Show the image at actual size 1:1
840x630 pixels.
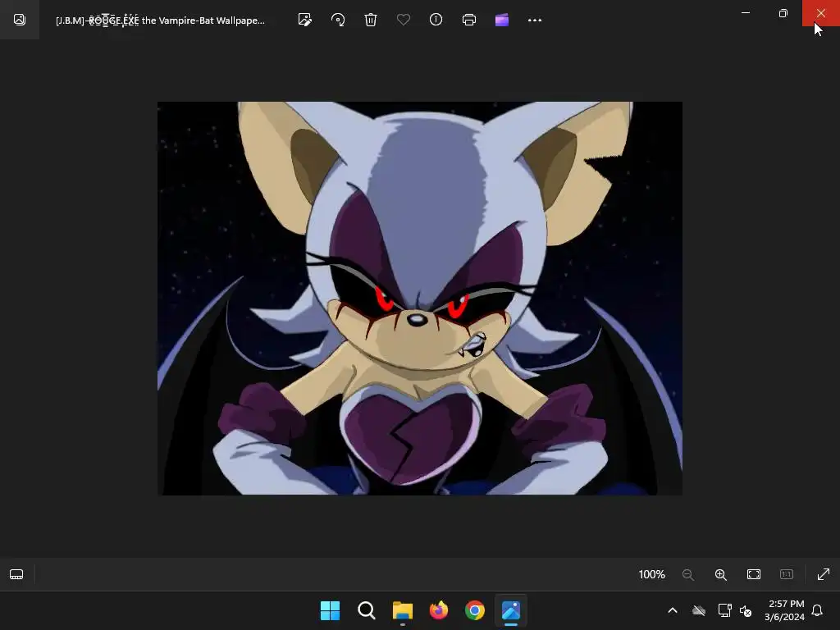coord(787,574)
